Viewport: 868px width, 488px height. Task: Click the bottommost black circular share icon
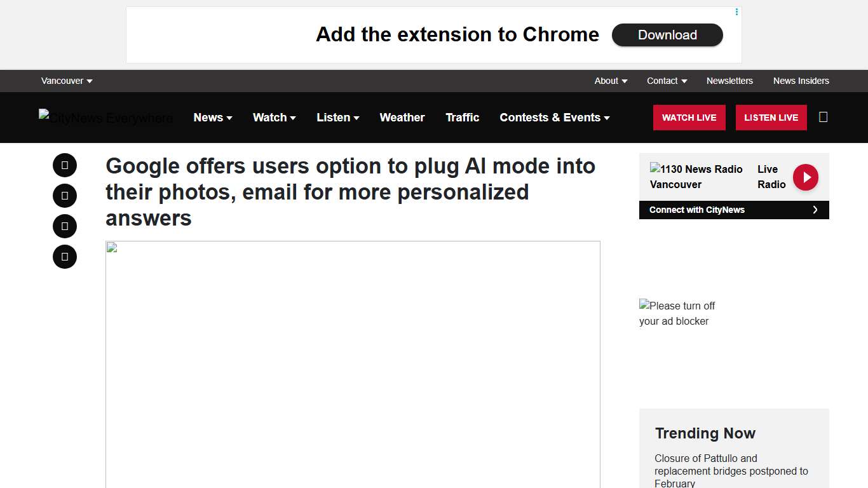[65, 257]
